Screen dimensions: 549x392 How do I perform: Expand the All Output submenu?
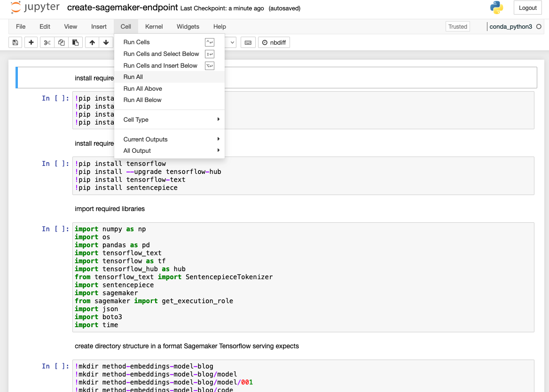pos(170,151)
